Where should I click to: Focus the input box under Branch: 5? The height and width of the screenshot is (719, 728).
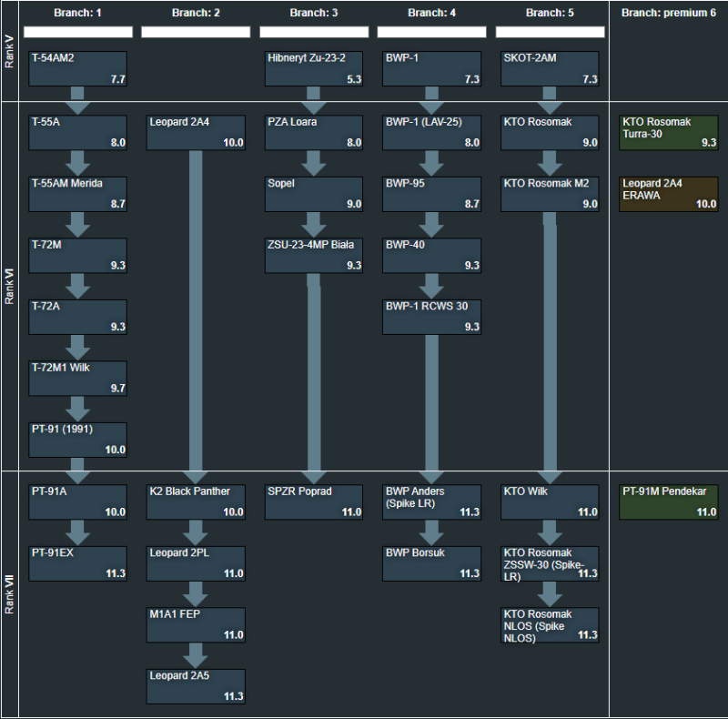point(551,32)
